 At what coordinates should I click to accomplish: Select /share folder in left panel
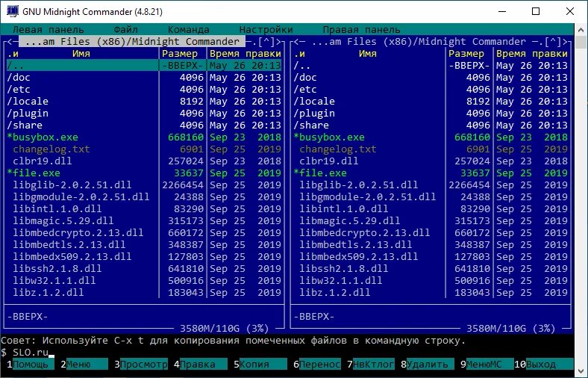[x=144, y=125]
